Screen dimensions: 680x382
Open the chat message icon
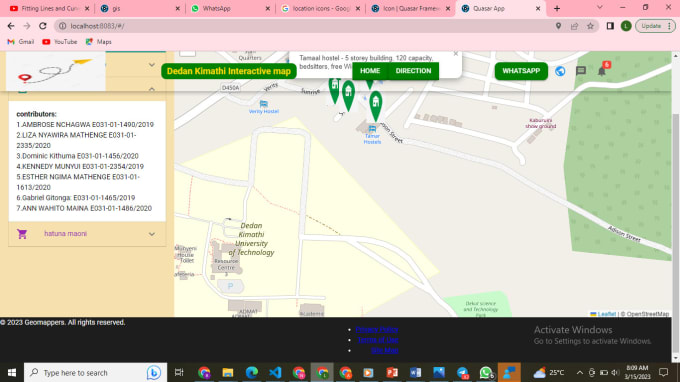[581, 71]
